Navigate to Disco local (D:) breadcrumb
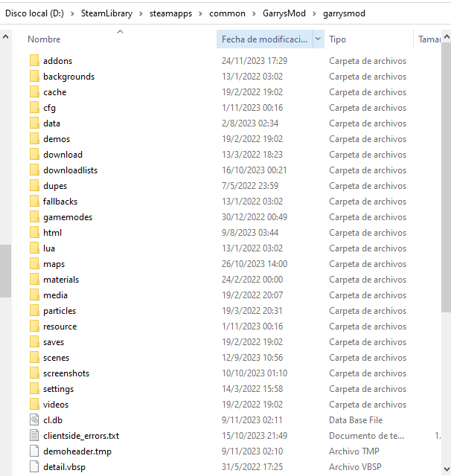451x476 pixels. pyautogui.click(x=35, y=13)
